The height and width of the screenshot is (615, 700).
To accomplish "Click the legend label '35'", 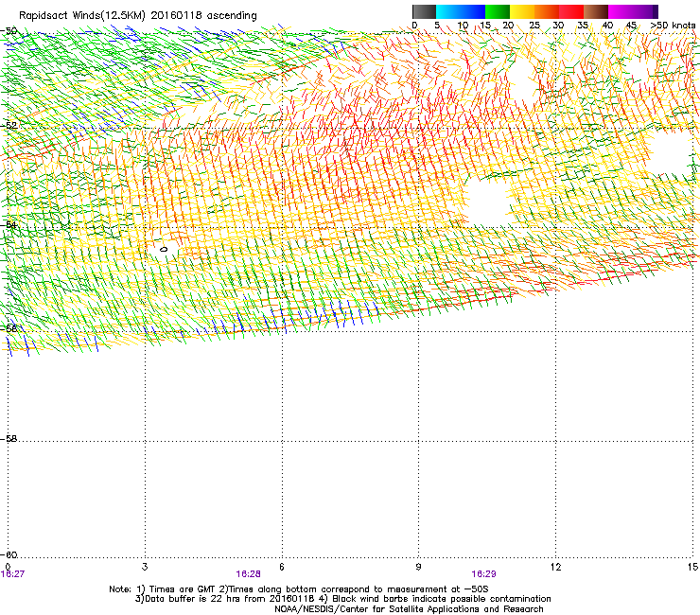I will 583,25.
